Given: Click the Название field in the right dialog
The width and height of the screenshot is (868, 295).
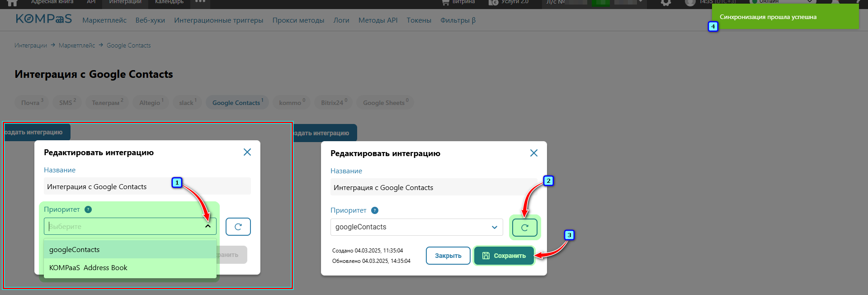Looking at the screenshot, I should pyautogui.click(x=434, y=187).
